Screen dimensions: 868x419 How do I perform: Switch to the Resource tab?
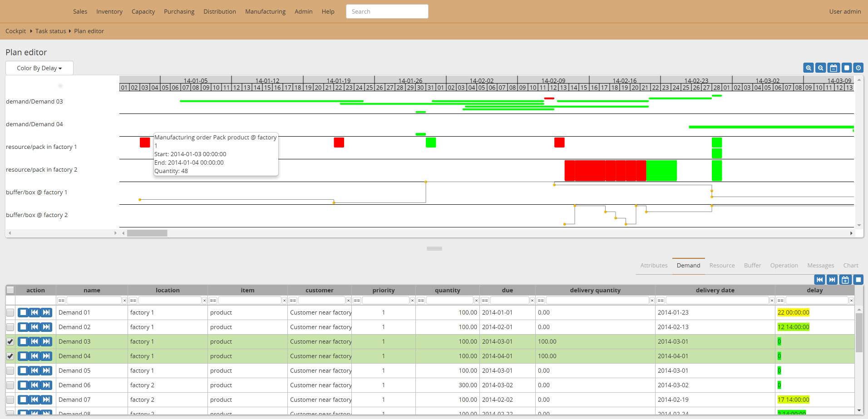(x=722, y=266)
